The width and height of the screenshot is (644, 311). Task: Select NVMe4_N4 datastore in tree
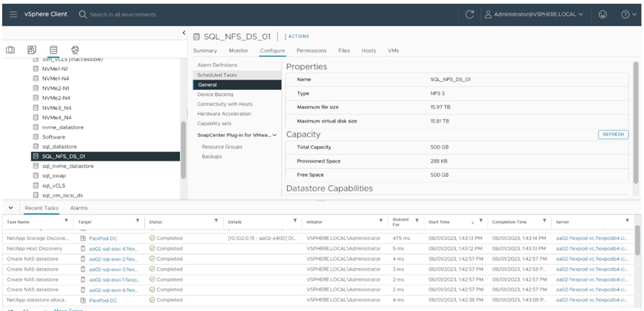point(56,117)
